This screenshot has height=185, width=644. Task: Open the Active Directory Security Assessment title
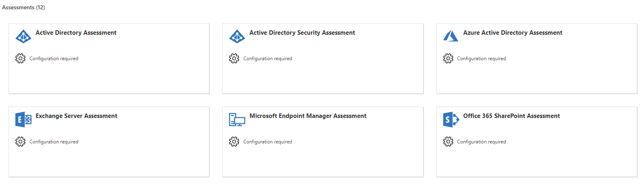[302, 33]
